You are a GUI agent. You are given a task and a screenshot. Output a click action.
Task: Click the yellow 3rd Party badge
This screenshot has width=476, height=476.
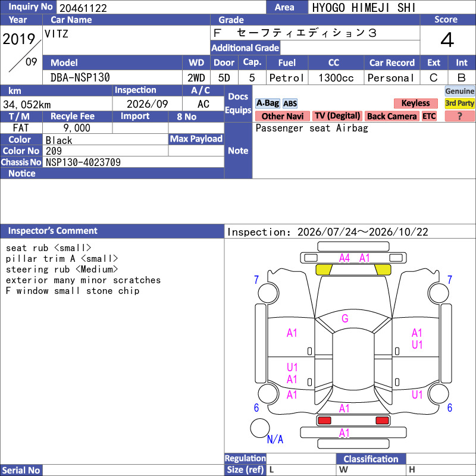459,103
